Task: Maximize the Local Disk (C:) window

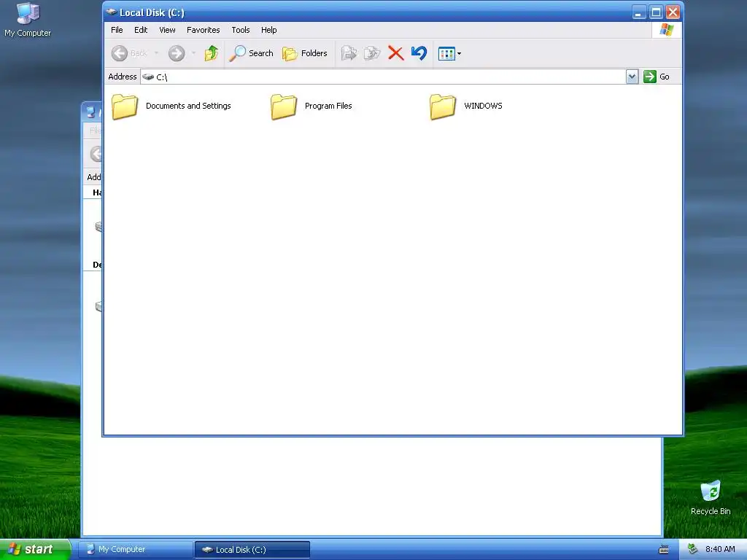Action: click(656, 12)
